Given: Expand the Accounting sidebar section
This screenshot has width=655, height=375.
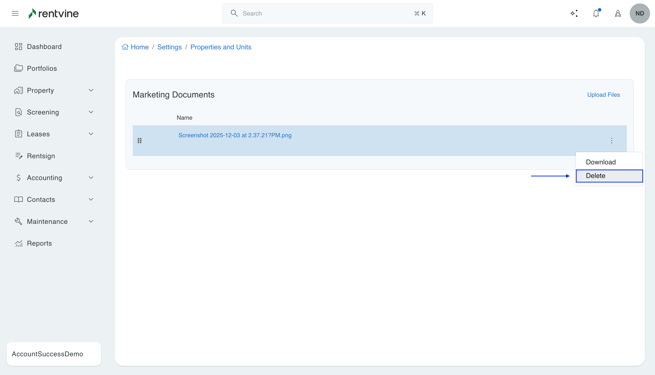Looking at the screenshot, I should pos(91,177).
